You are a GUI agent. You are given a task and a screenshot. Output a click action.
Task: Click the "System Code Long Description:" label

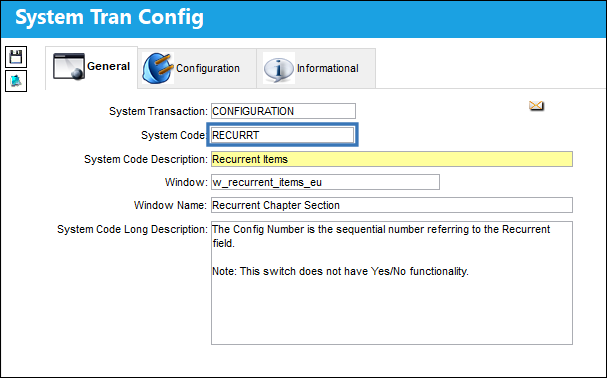click(132, 229)
